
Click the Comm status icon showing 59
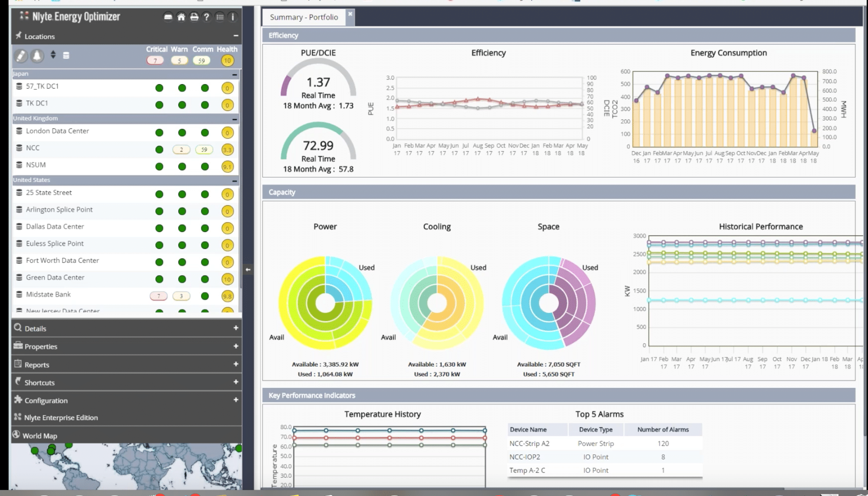click(x=202, y=60)
